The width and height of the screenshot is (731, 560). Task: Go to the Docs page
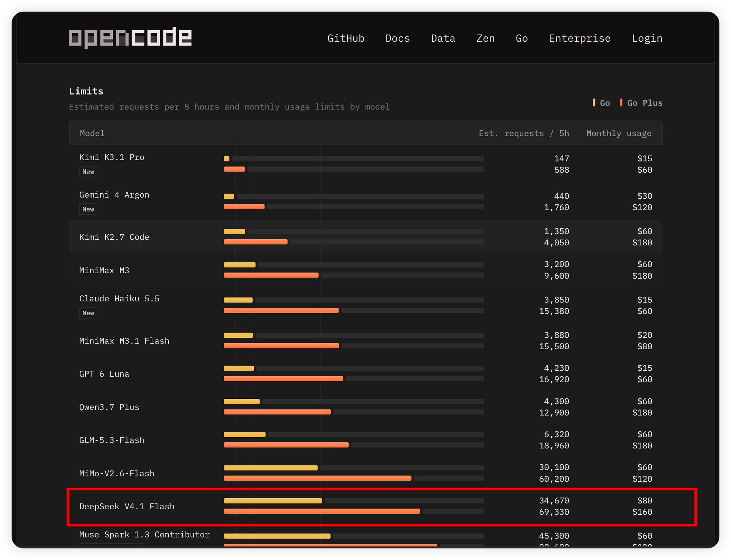pos(398,38)
